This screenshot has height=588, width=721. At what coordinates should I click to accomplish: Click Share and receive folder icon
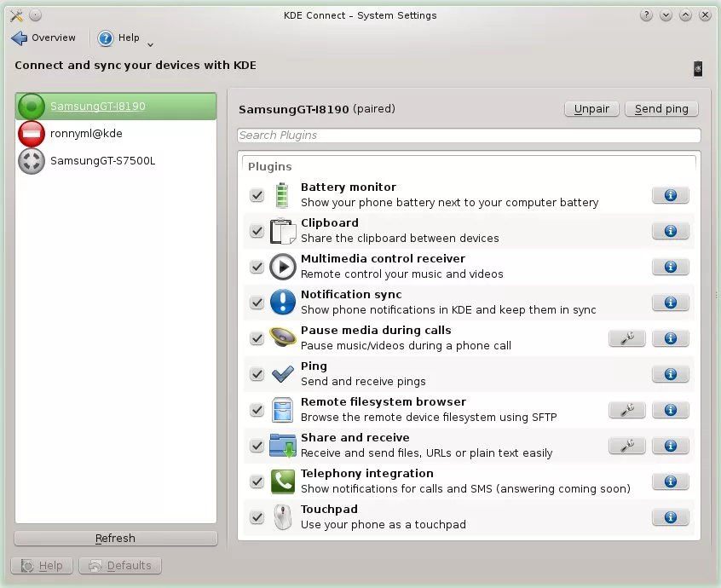tap(282, 446)
